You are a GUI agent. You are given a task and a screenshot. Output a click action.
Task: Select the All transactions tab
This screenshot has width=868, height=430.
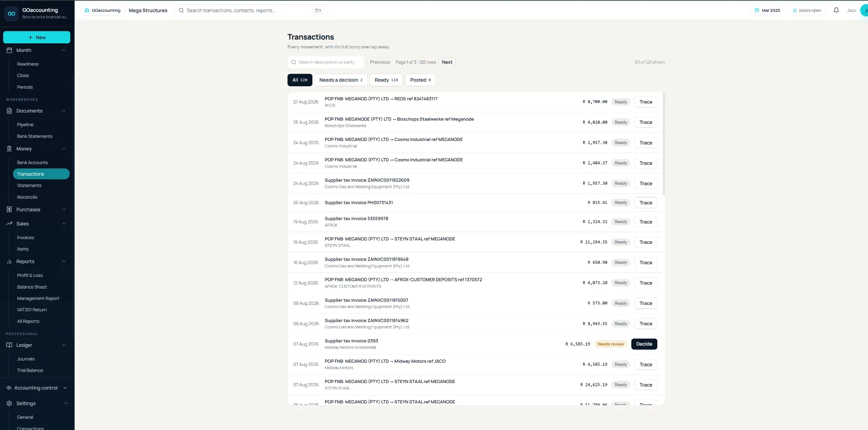(300, 80)
